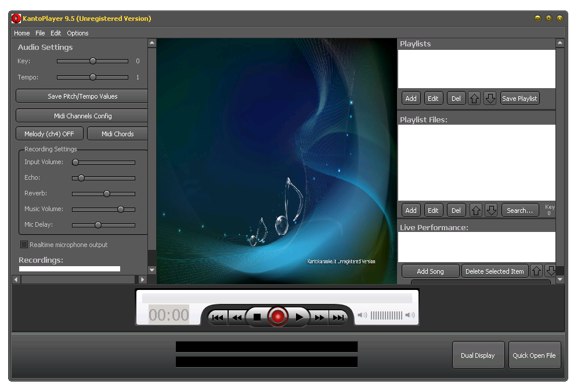Stop playback with the square button
Screen dimensions: 581x392
click(257, 317)
